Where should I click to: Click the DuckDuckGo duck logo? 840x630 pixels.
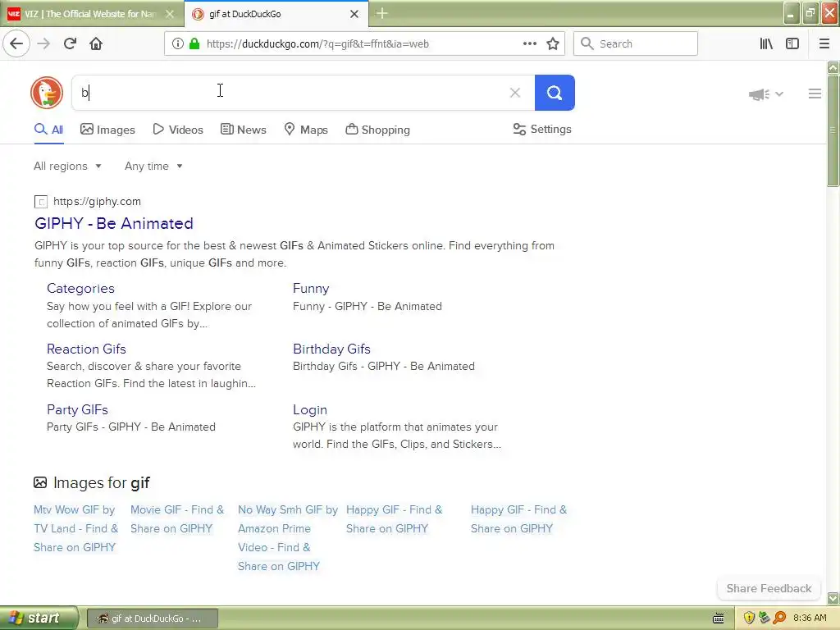pos(47,93)
